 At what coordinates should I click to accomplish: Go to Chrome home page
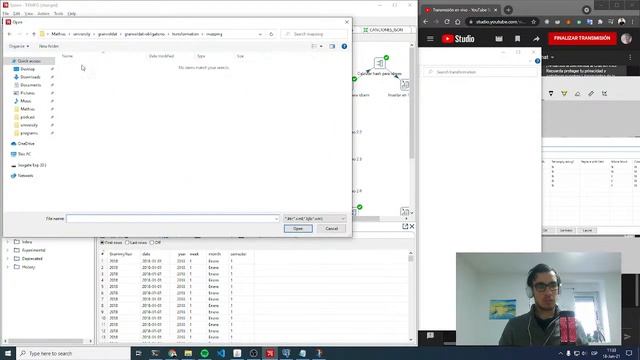coord(458,22)
